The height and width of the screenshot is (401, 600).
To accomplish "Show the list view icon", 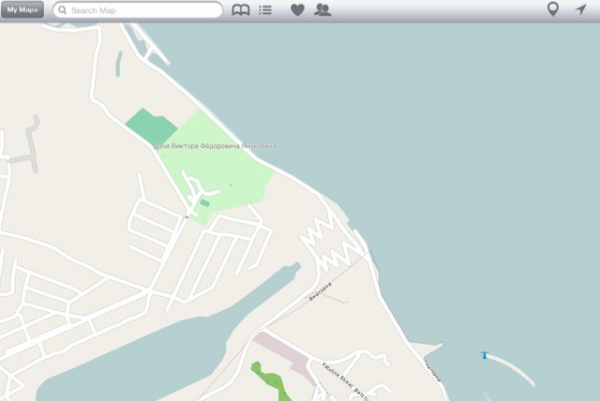I will click(x=265, y=10).
